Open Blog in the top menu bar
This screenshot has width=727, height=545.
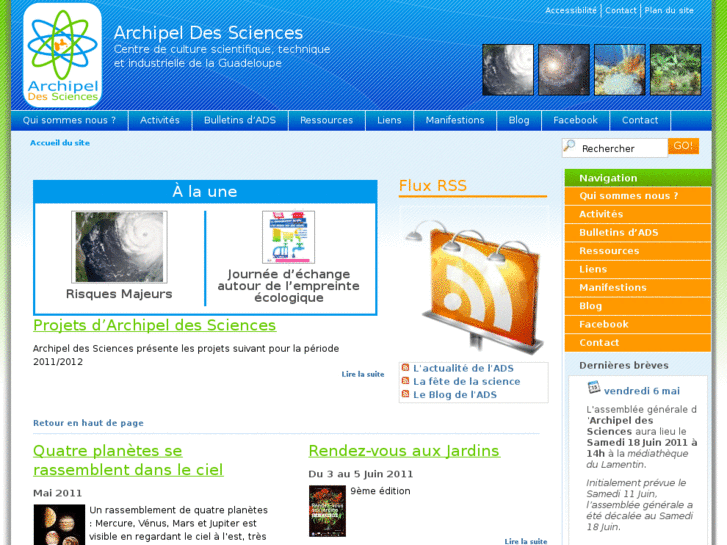pyautogui.click(x=519, y=120)
